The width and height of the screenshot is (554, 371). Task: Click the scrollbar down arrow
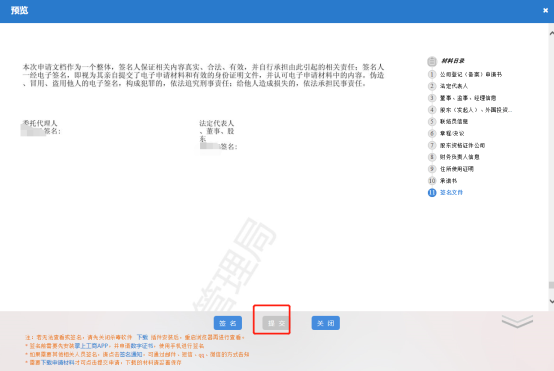tap(551, 301)
